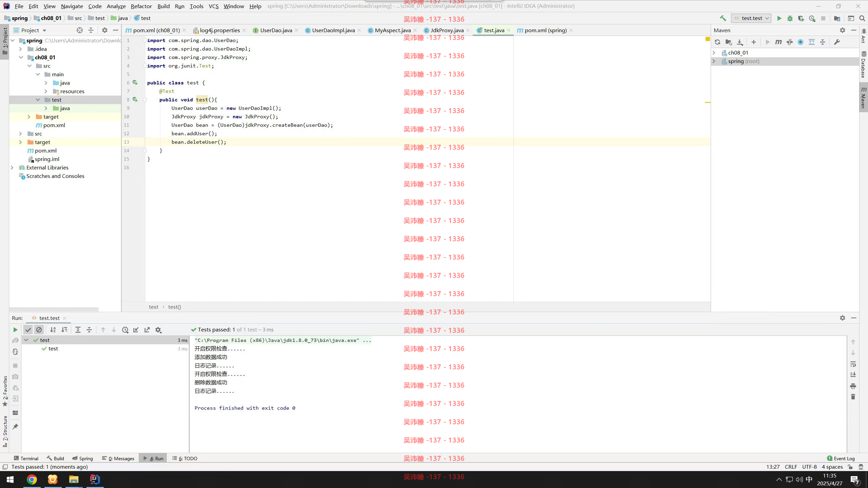Open Project panel gear options

coord(105,30)
